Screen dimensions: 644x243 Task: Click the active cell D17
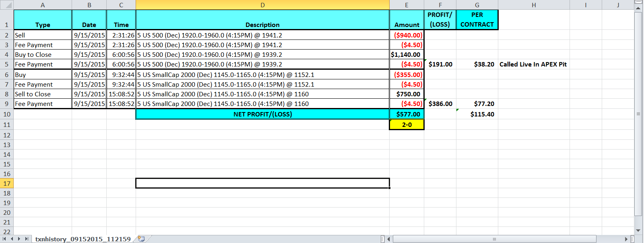[262, 183]
